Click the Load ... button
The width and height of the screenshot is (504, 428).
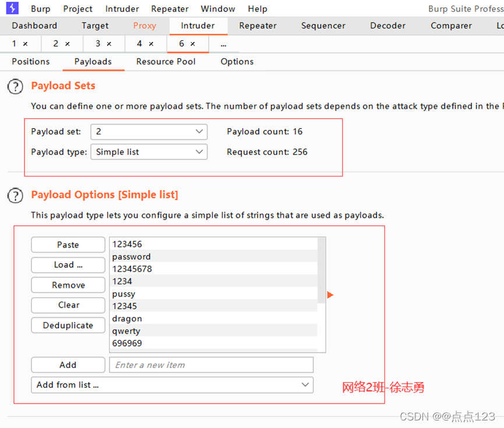click(x=68, y=265)
